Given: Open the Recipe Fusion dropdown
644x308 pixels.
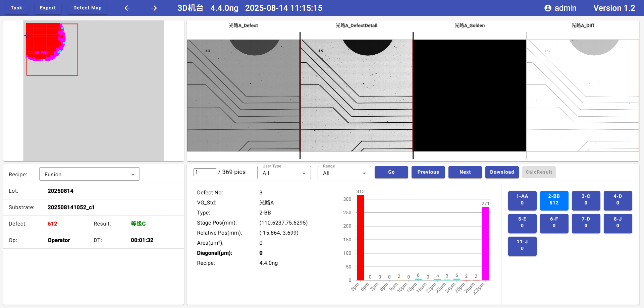Looking at the screenshot, I should click(x=90, y=174).
